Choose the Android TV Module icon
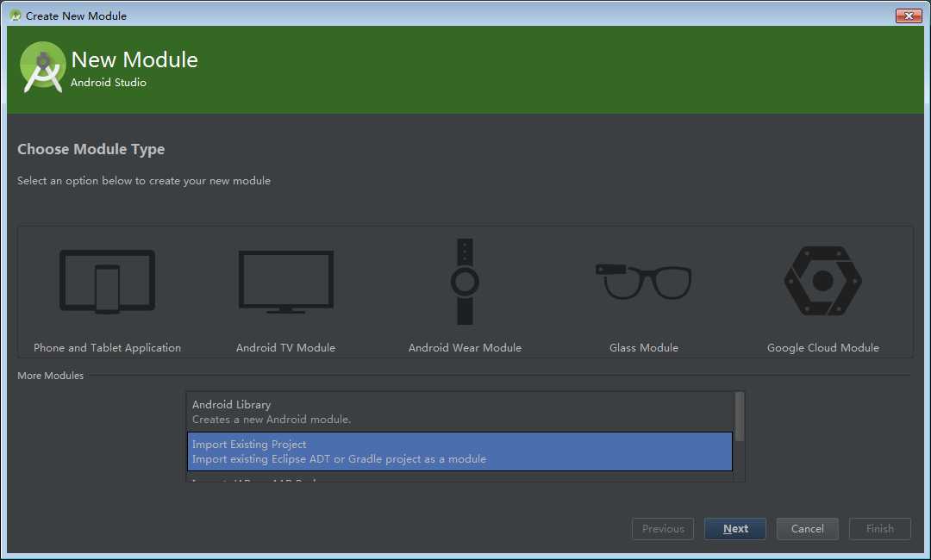This screenshot has height=560, width=931. [285, 282]
